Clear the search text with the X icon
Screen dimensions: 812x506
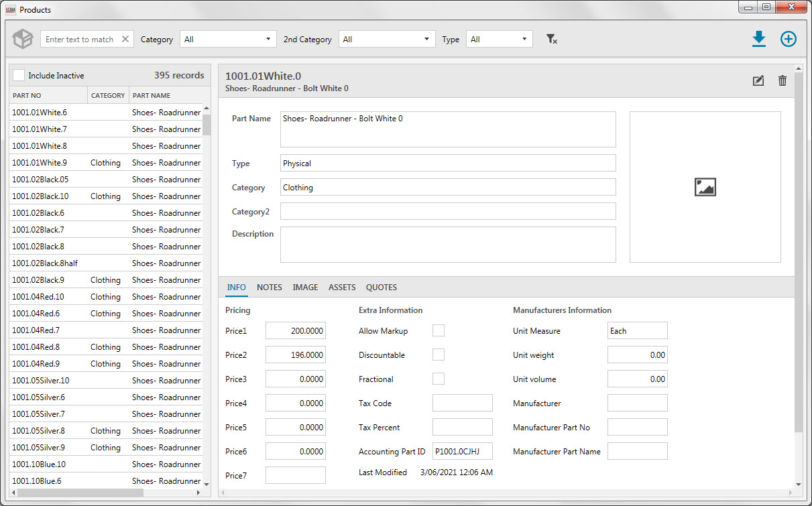(x=125, y=39)
